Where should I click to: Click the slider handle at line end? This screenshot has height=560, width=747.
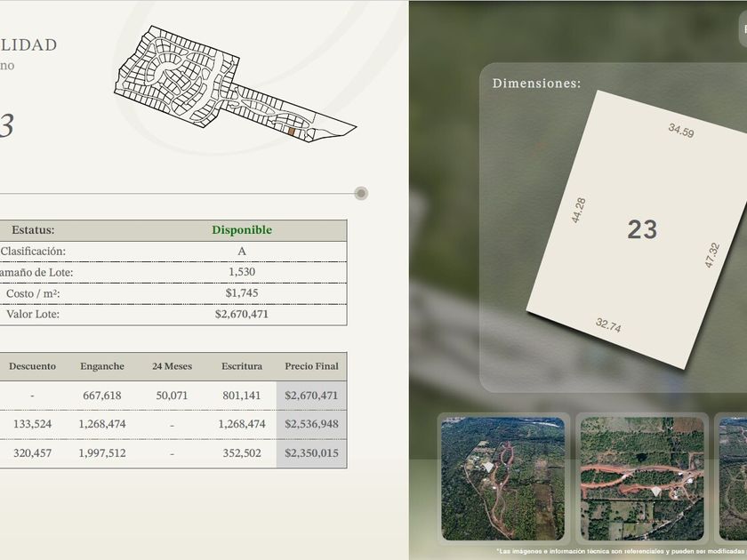coord(361,194)
